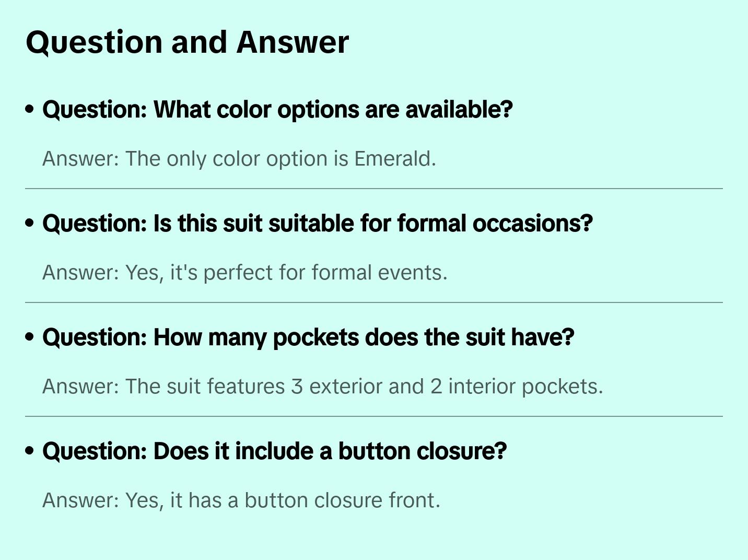Click the divider line below the Emerald answer
748x560 pixels.
374,189
